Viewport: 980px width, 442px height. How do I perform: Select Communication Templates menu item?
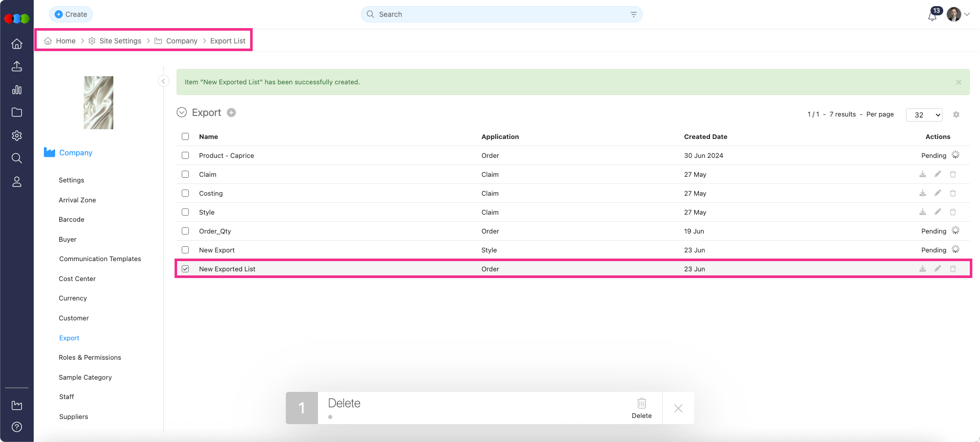point(100,259)
